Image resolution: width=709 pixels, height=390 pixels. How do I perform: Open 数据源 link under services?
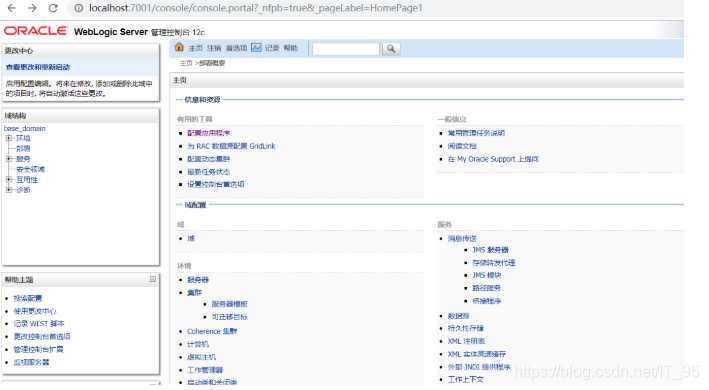click(458, 316)
